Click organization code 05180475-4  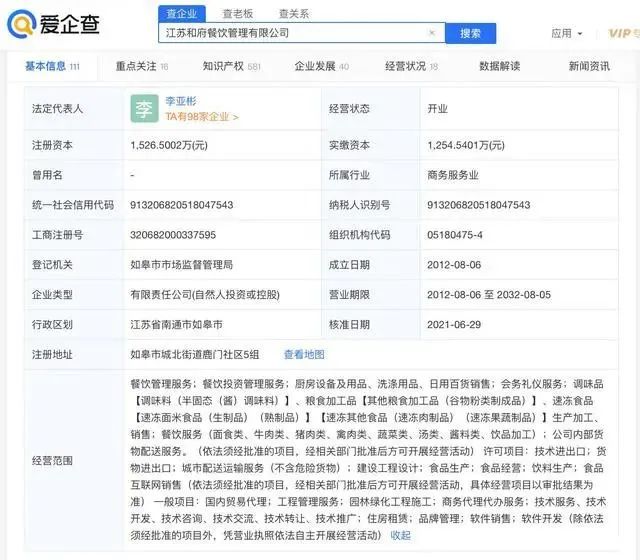point(455,235)
